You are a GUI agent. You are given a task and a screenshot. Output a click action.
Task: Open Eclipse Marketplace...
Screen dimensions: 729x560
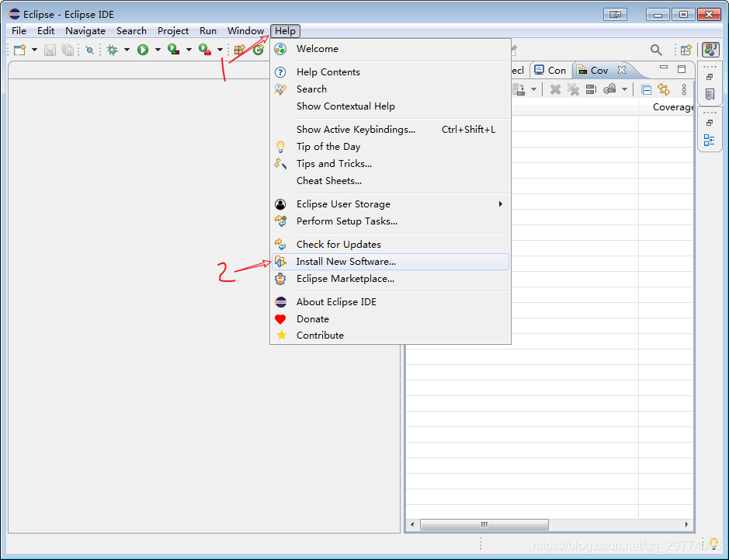tap(390, 279)
